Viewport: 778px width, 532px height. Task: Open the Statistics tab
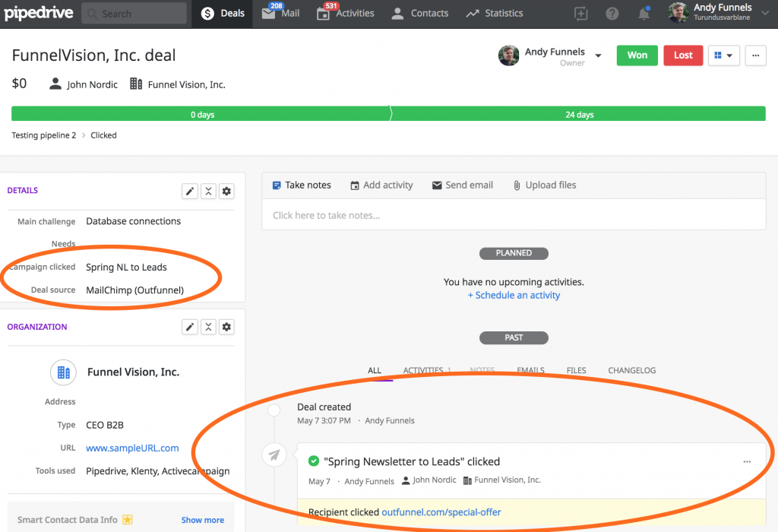tap(494, 14)
